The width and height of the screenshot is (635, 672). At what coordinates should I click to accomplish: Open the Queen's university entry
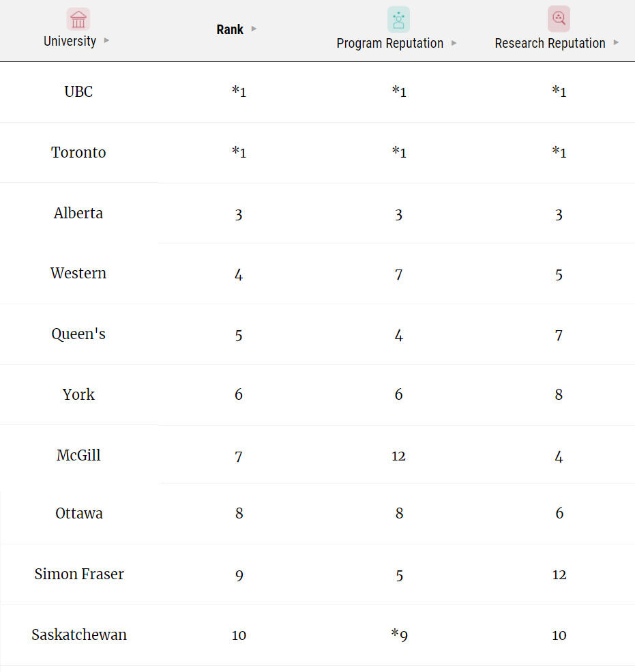pyautogui.click(x=78, y=334)
